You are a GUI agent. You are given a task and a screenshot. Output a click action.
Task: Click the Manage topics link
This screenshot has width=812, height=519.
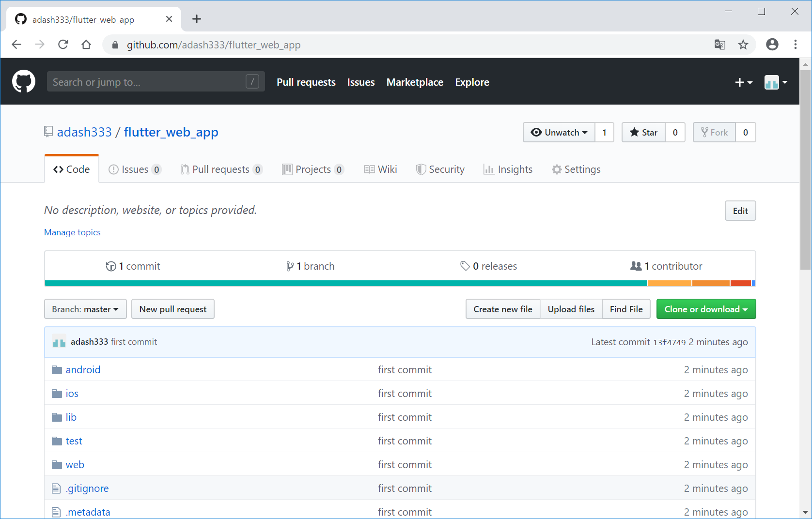click(72, 232)
